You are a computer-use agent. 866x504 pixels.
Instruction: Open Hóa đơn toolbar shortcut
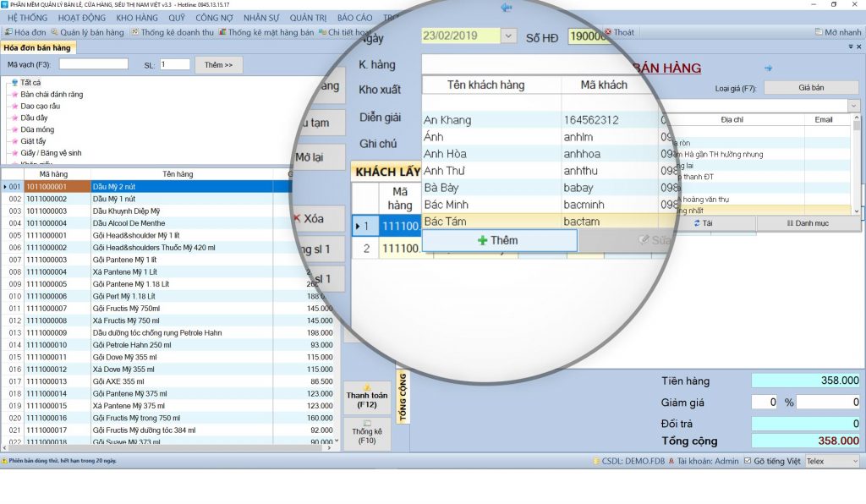25,32
